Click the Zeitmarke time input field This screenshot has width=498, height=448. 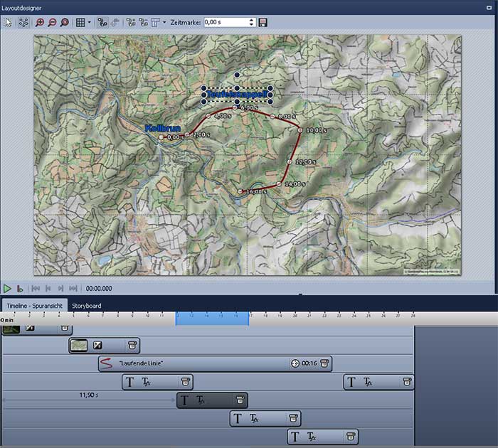pyautogui.click(x=225, y=22)
